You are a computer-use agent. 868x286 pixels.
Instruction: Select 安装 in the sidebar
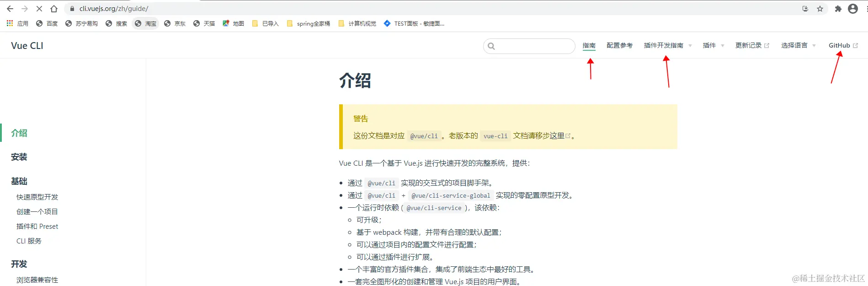(x=19, y=157)
